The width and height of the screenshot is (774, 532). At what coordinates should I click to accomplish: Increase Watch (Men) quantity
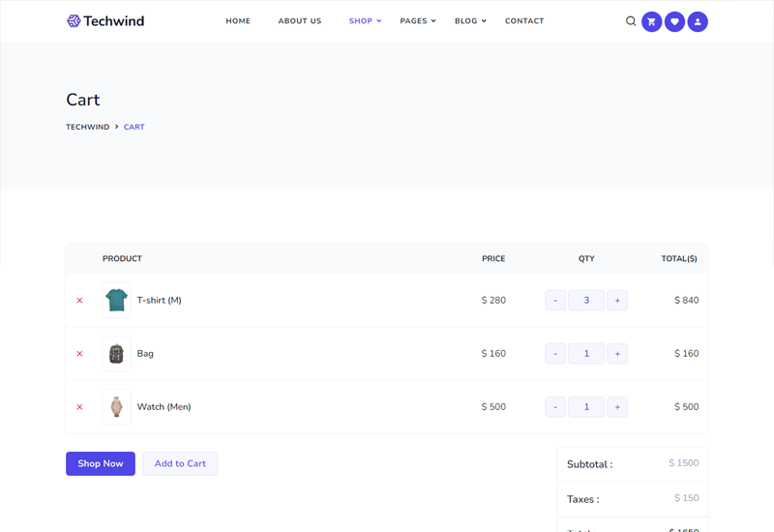[617, 407]
